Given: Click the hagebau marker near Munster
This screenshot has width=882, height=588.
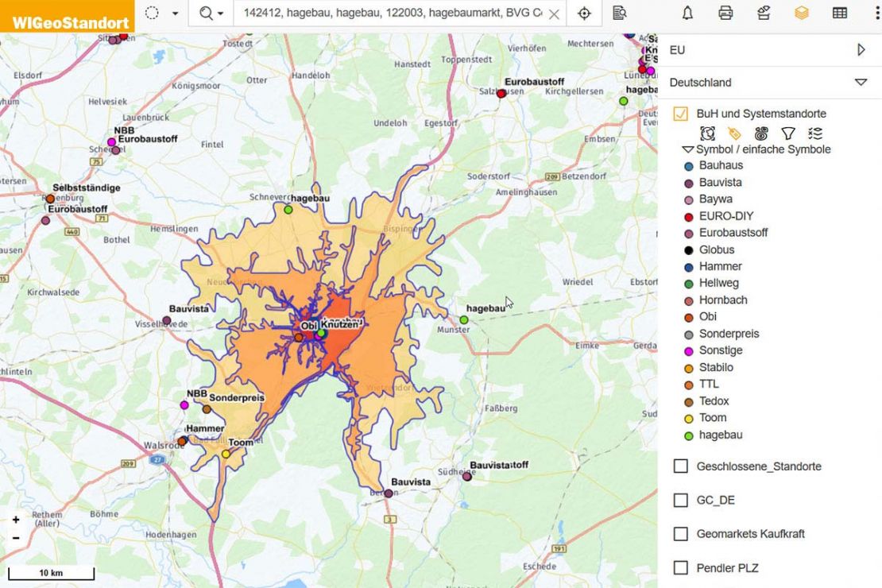Looking at the screenshot, I should [464, 320].
